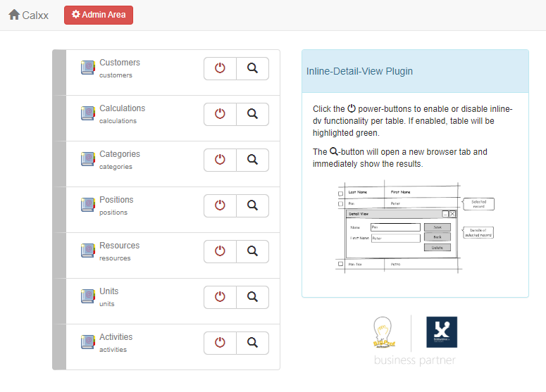Open Categories table with magnifier button
Screen dimensions: 546x392
click(x=252, y=160)
